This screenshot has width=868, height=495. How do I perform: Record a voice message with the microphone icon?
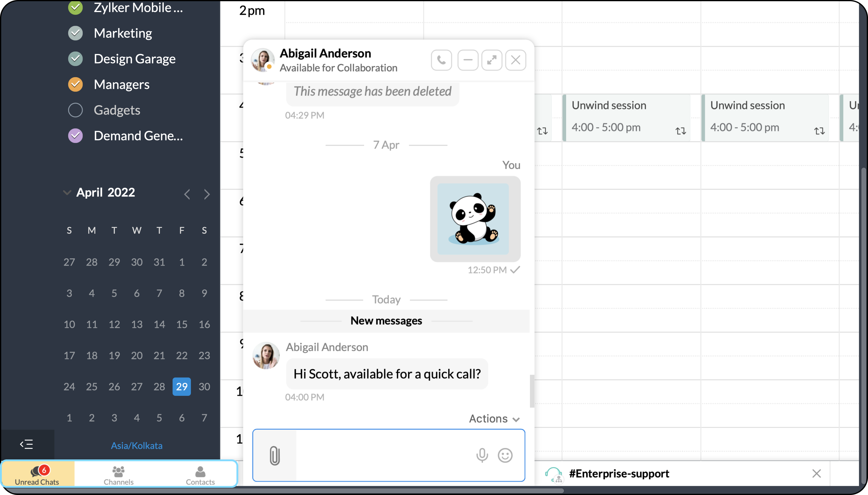point(482,455)
